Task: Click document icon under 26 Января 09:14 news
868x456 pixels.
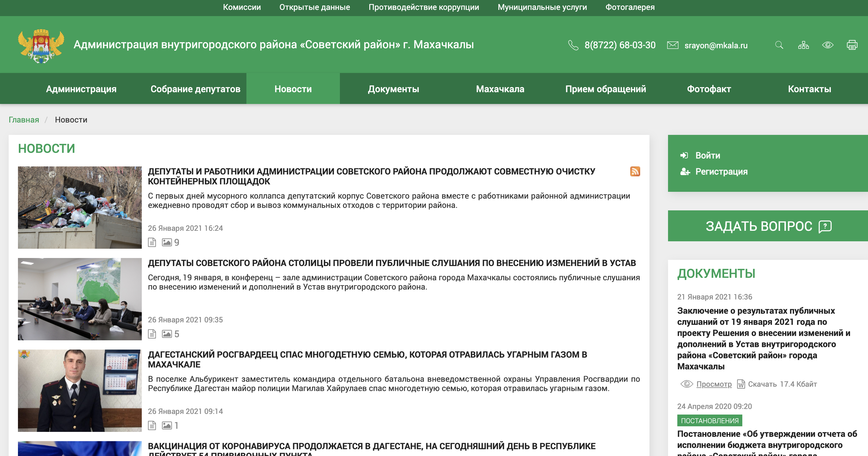Action: coord(152,425)
